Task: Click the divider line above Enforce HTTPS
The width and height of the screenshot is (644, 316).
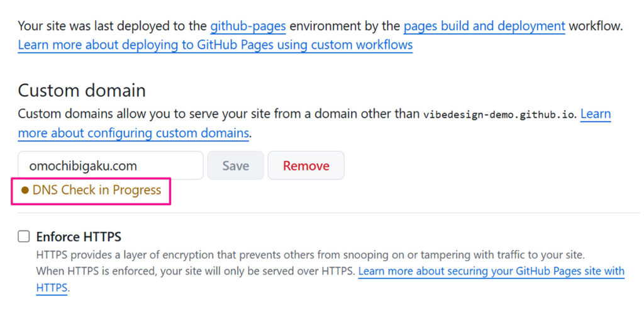Action: (327, 213)
